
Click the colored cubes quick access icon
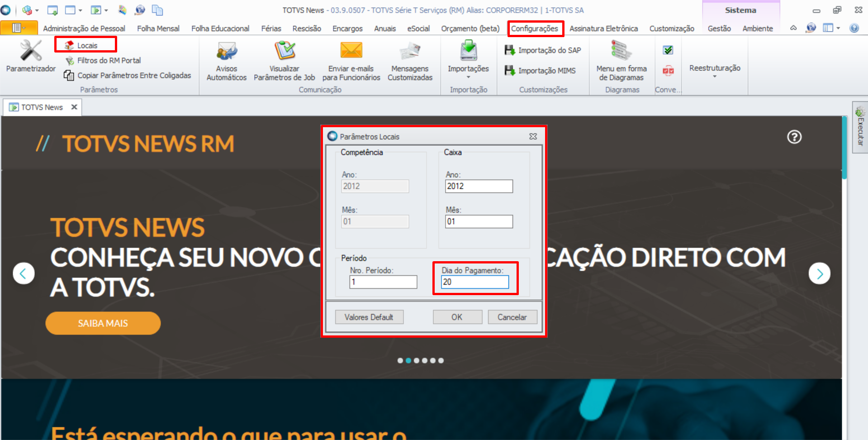27,10
